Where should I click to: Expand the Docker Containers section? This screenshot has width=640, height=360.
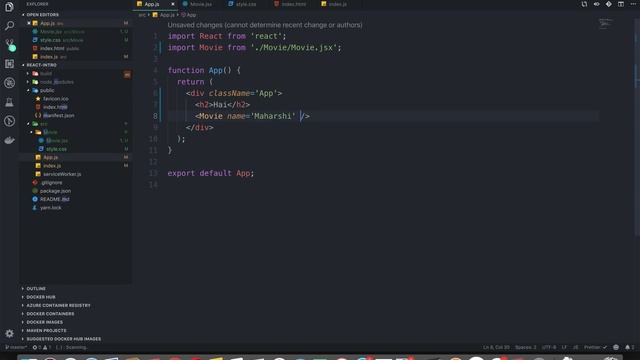(x=50, y=314)
